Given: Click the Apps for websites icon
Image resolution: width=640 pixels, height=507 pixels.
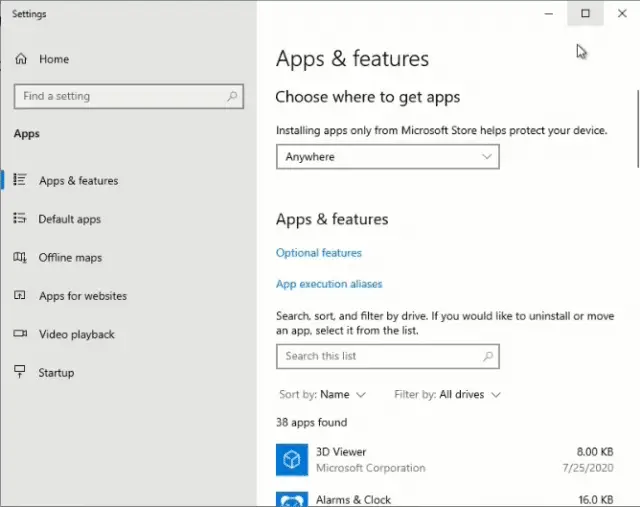Looking at the screenshot, I should click(x=20, y=295).
